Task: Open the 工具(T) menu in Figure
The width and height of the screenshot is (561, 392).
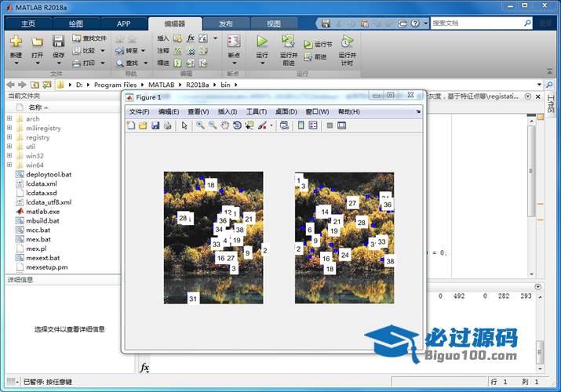Action: 257,111
